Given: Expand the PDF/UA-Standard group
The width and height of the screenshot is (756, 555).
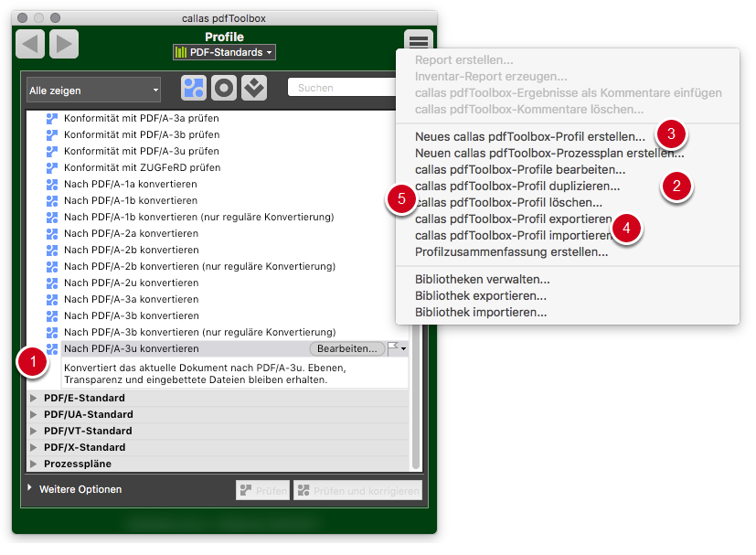Looking at the screenshot, I should (x=33, y=415).
